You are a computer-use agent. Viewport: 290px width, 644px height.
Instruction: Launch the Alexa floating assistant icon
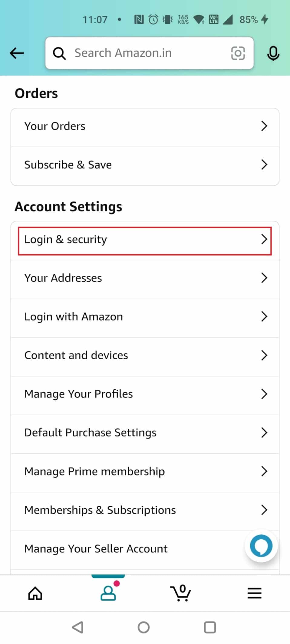pyautogui.click(x=261, y=546)
